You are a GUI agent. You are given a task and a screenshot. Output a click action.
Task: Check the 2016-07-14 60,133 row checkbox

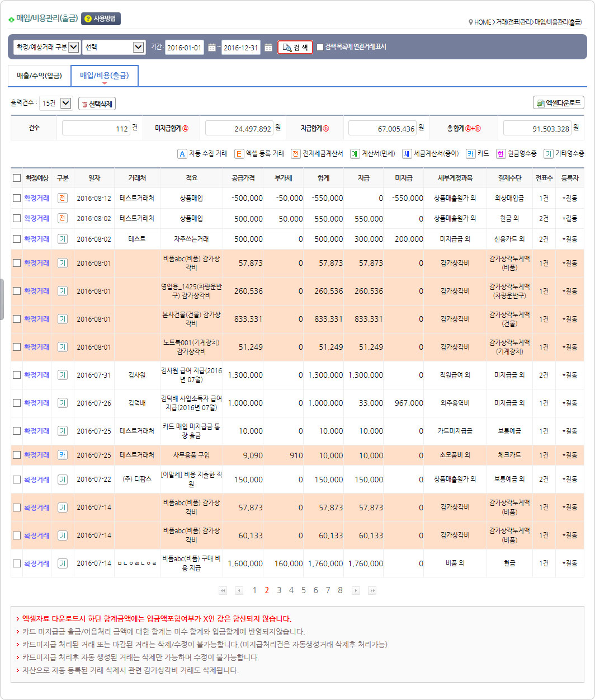pos(17,535)
